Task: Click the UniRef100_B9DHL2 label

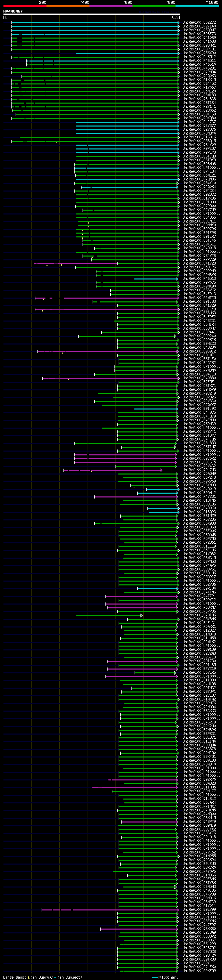Action: 199,493
